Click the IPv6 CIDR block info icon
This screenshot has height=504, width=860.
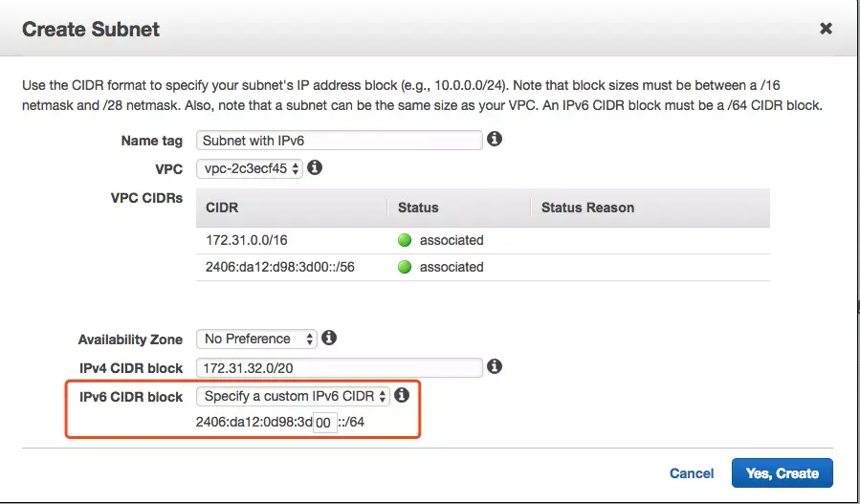click(x=402, y=395)
